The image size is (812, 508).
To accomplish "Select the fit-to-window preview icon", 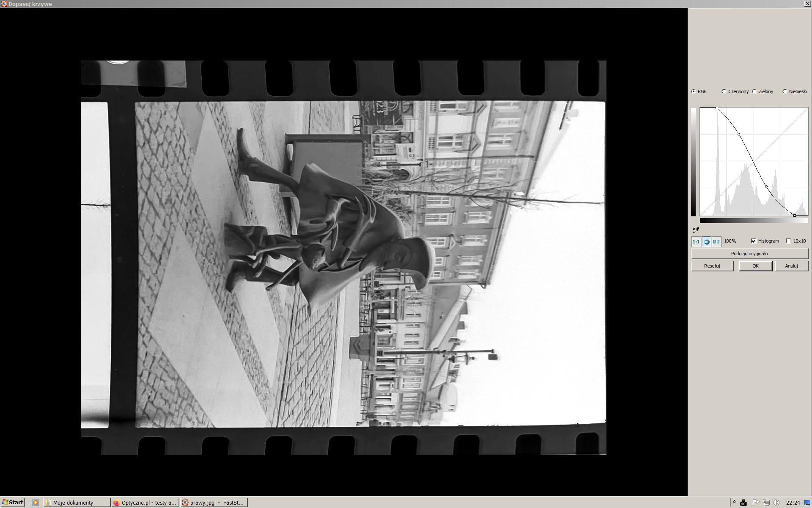I will click(706, 242).
